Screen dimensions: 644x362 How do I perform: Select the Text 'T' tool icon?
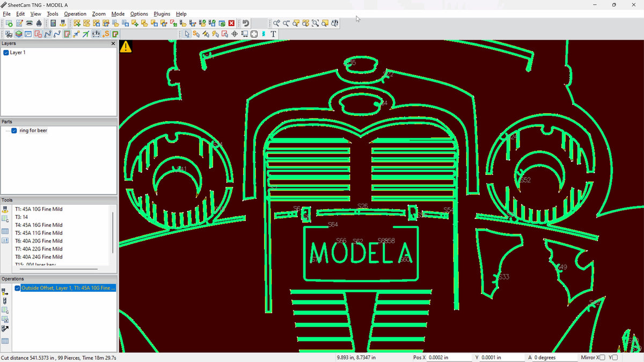273,34
